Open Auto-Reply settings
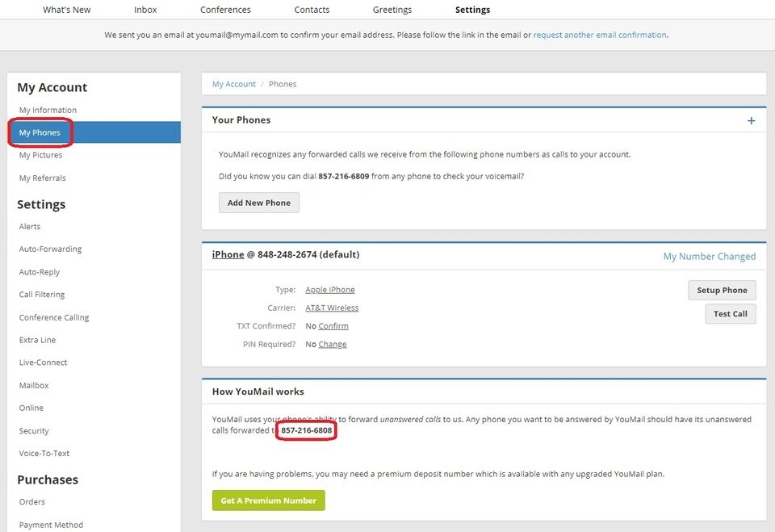The height and width of the screenshot is (532, 775). [39, 272]
